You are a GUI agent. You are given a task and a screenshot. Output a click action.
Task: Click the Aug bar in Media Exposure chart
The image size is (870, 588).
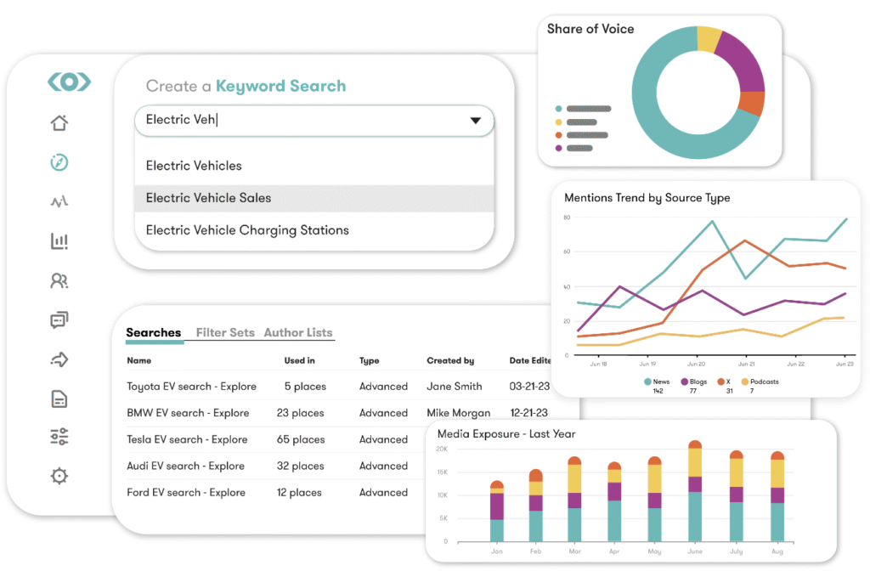pyautogui.click(x=777, y=496)
